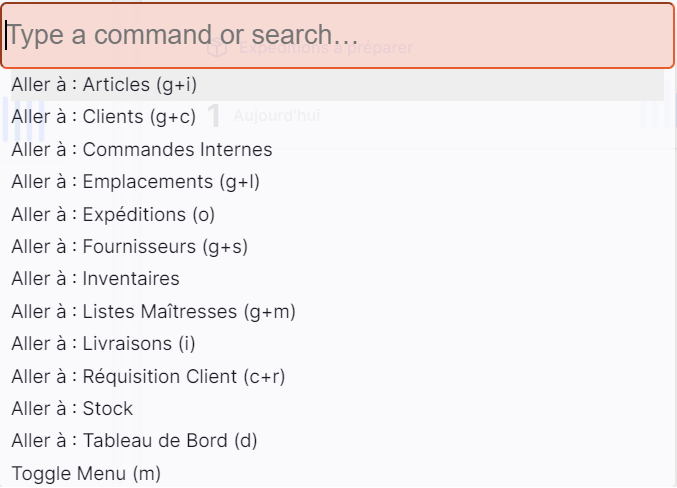This screenshot has height=488, width=677.
Task: Navigate to Fournisseurs (g+s) entry
Action: coord(338,247)
